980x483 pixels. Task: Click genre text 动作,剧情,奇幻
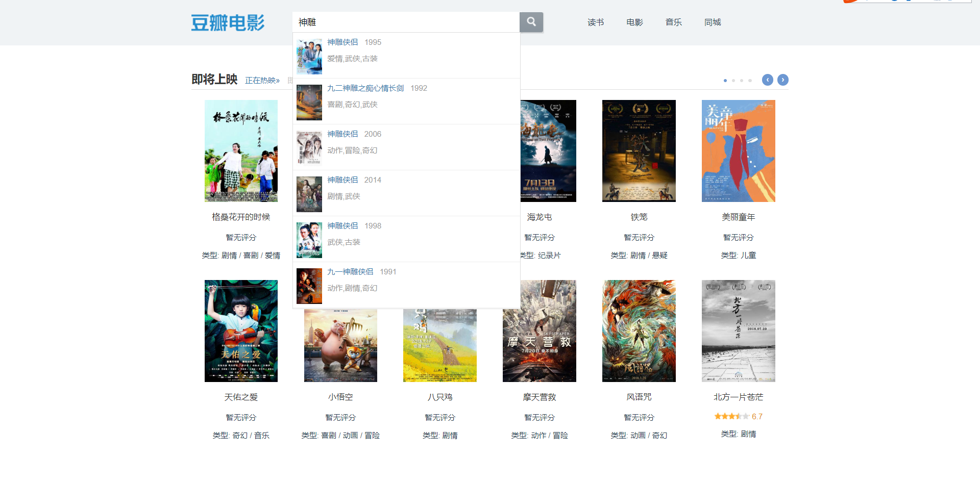[352, 288]
